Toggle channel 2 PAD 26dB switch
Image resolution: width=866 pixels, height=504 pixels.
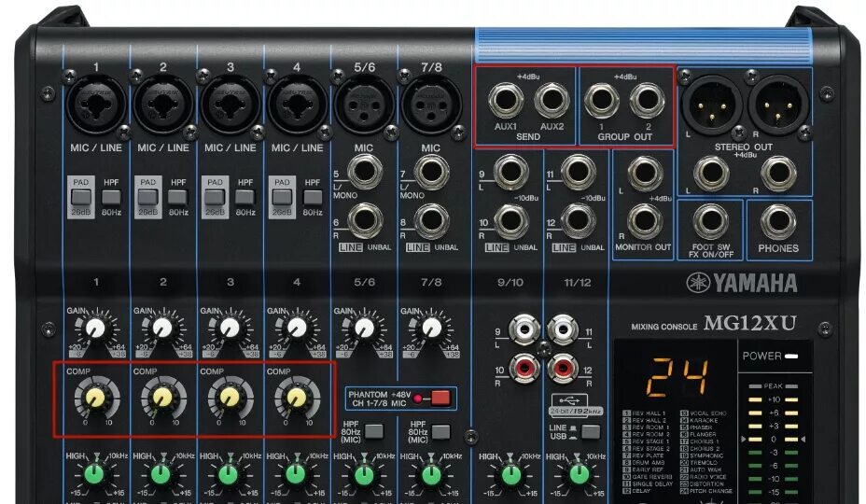coord(148,197)
